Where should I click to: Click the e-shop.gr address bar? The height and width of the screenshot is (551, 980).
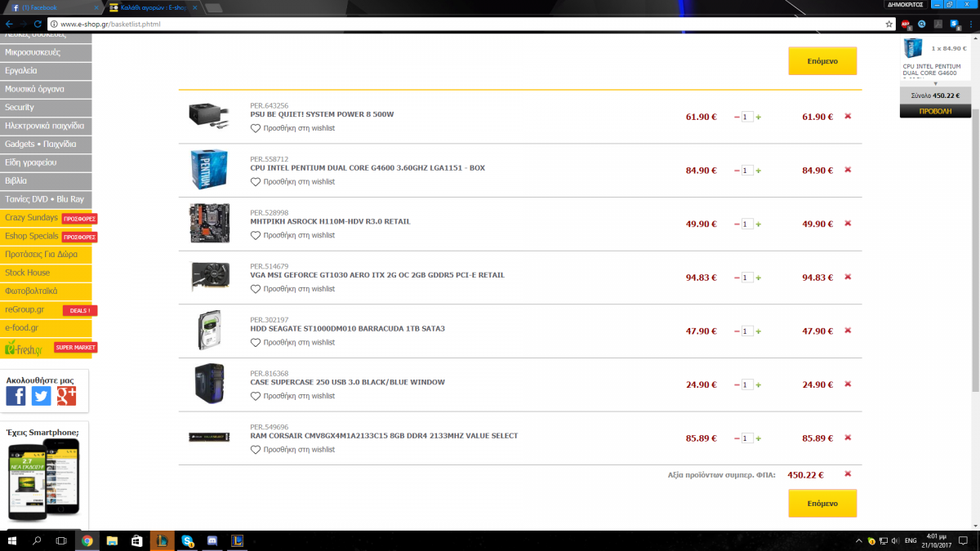[x=465, y=24]
